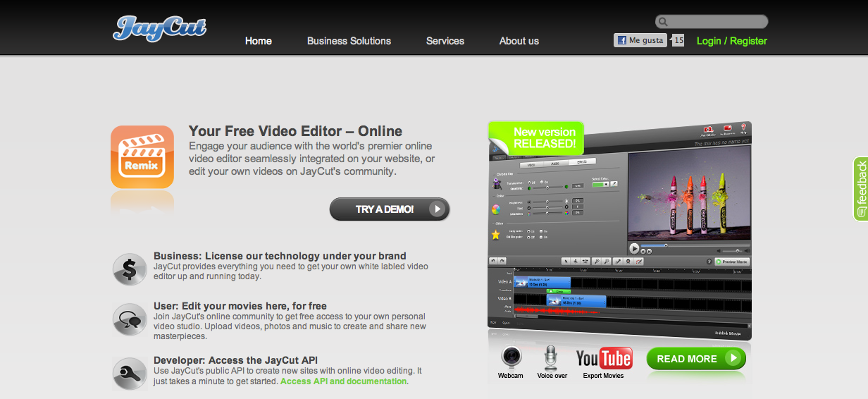Click the question mark beside Preview Movie
The height and width of the screenshot is (399, 868).
click(709, 262)
